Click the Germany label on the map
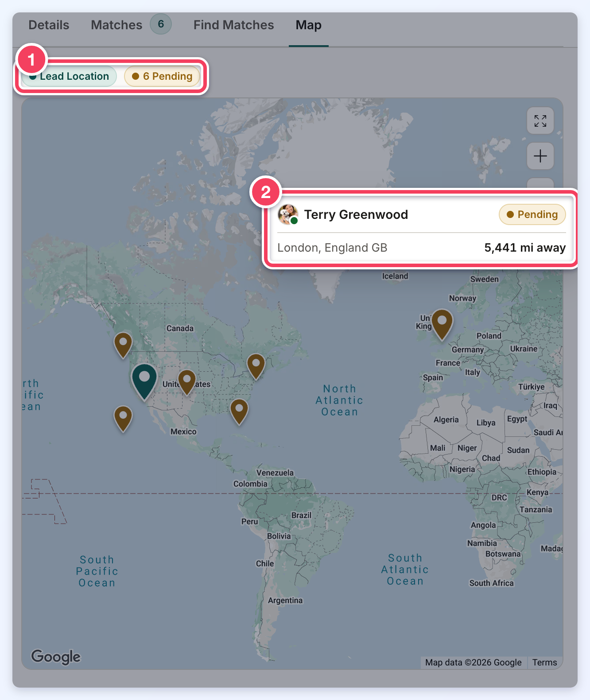Viewport: 590px width, 700px height. click(468, 350)
